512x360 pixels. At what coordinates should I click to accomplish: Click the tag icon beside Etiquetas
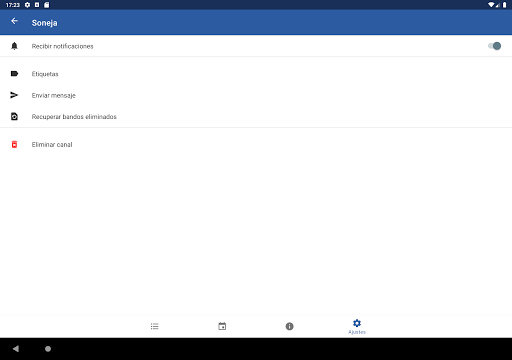tap(14, 74)
